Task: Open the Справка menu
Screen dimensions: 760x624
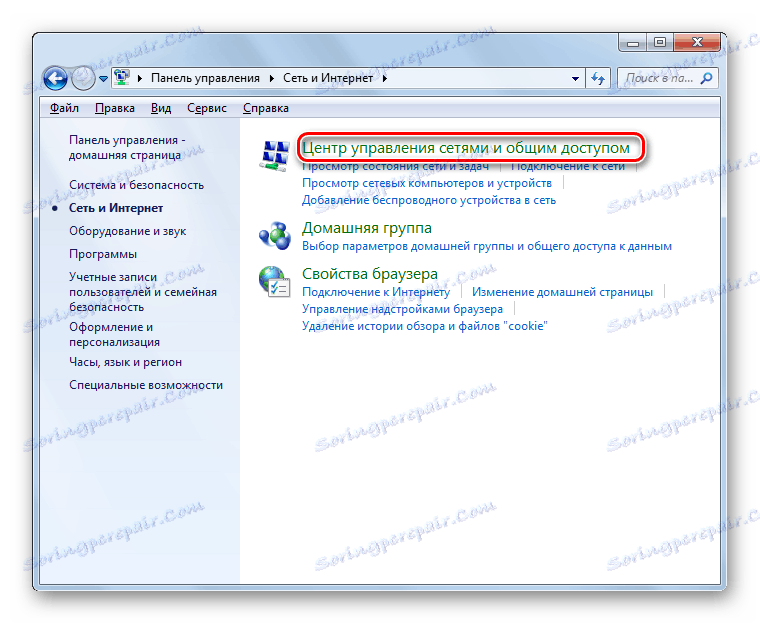Action: pyautogui.click(x=266, y=108)
